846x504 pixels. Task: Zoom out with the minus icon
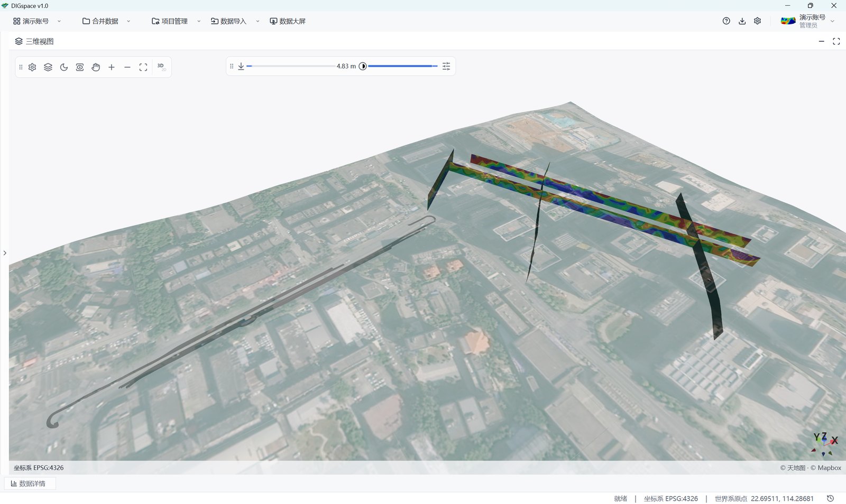click(x=127, y=67)
